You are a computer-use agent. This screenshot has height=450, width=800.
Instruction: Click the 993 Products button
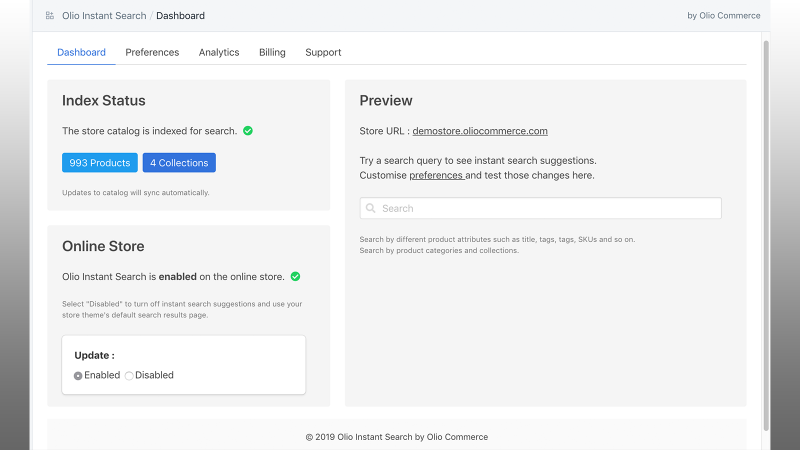100,163
